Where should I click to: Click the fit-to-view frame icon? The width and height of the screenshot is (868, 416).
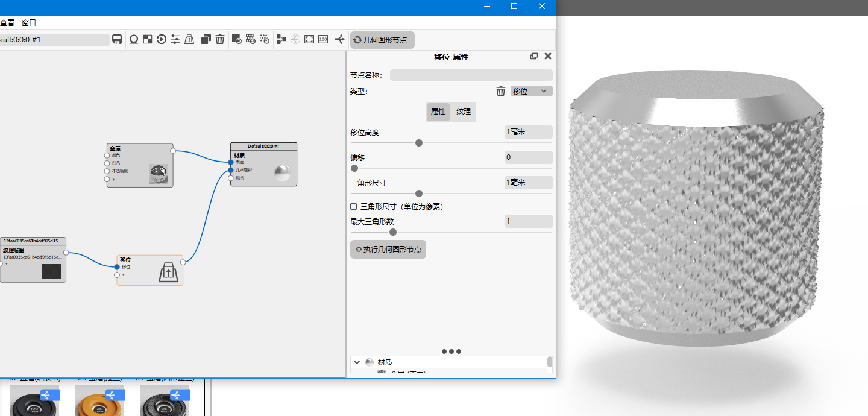coord(309,39)
